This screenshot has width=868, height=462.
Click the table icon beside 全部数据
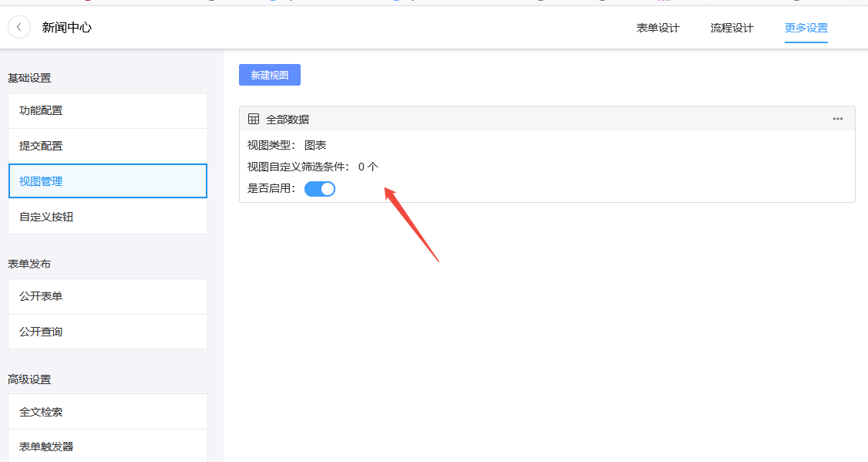[x=254, y=119]
